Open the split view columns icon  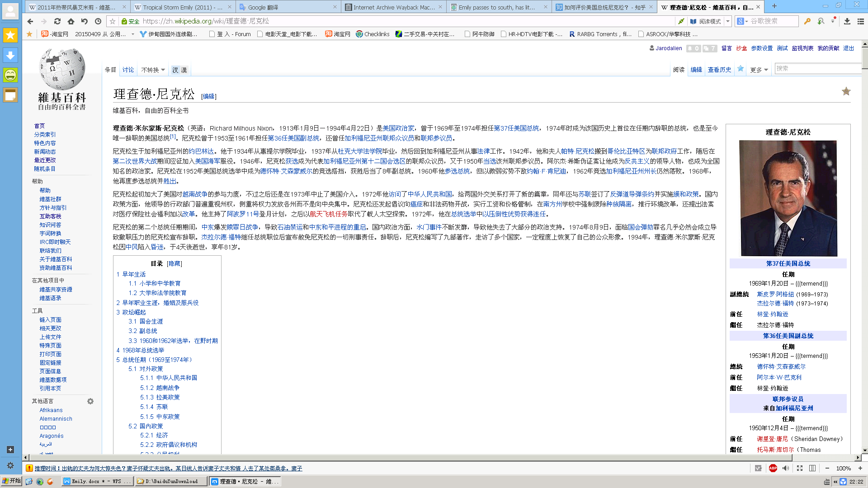pyautogui.click(x=812, y=468)
